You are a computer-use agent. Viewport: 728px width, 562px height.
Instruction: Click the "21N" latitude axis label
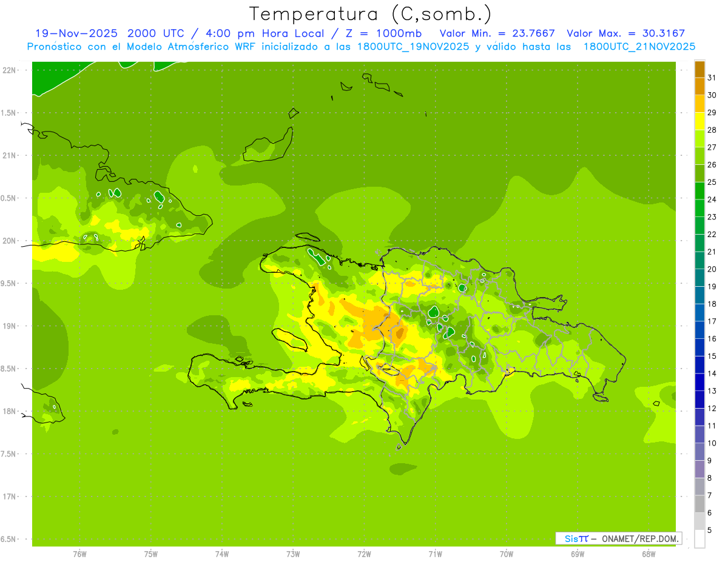tap(10, 155)
